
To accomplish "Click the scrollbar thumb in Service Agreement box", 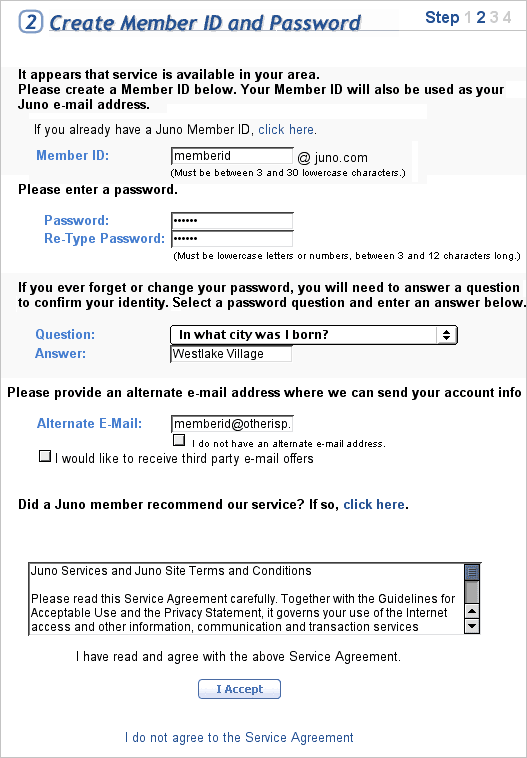I will 472,572.
